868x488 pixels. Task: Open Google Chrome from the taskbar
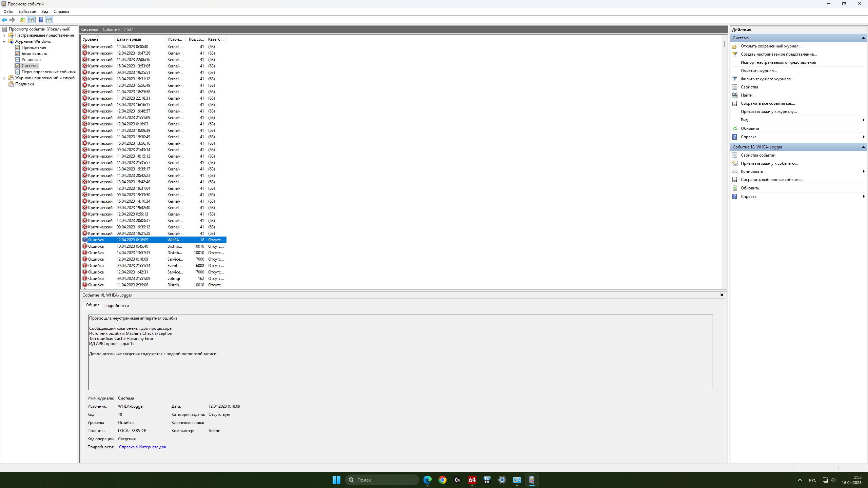(442, 480)
